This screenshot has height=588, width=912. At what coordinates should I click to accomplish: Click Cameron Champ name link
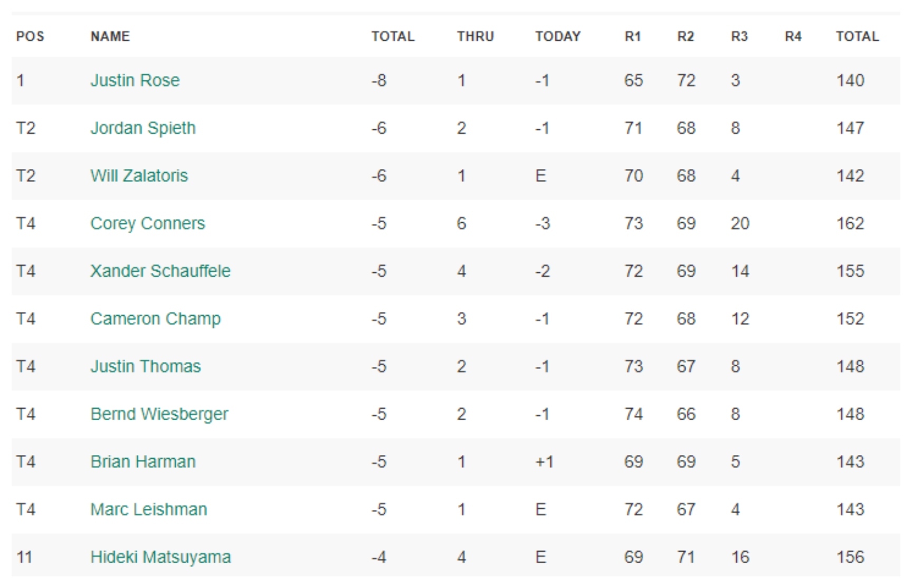[x=155, y=319]
